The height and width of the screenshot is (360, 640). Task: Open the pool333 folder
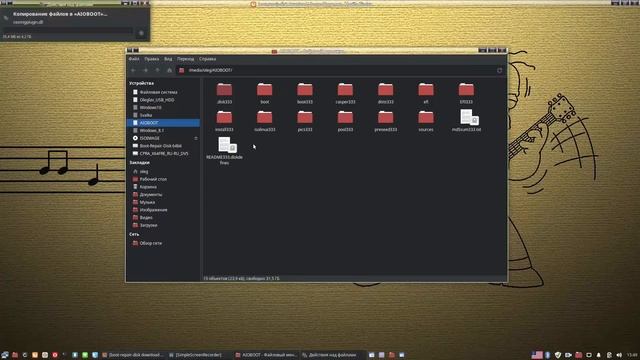[345, 121]
